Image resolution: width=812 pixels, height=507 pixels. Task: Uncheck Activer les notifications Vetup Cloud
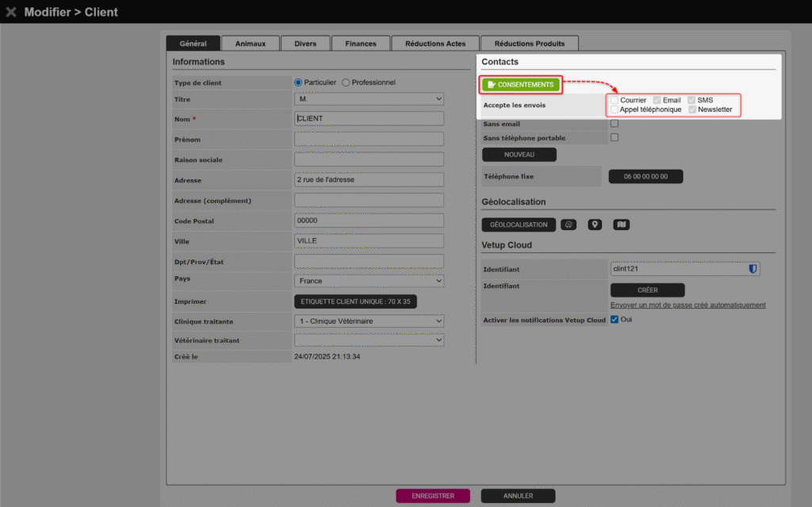(615, 320)
